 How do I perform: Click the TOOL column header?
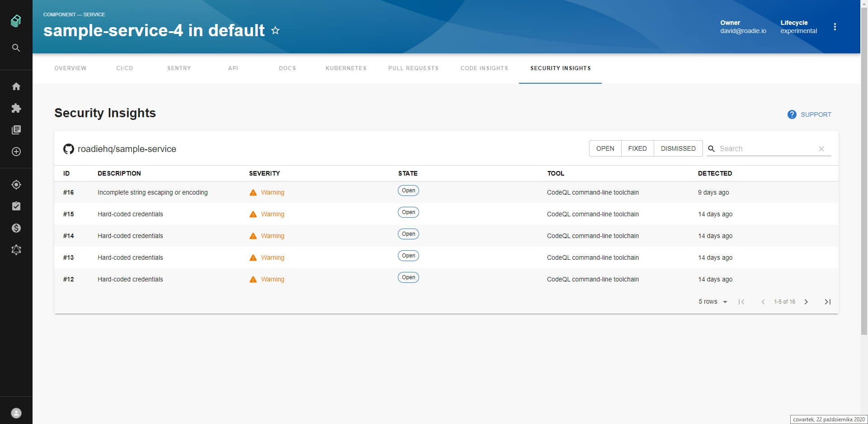tap(556, 173)
